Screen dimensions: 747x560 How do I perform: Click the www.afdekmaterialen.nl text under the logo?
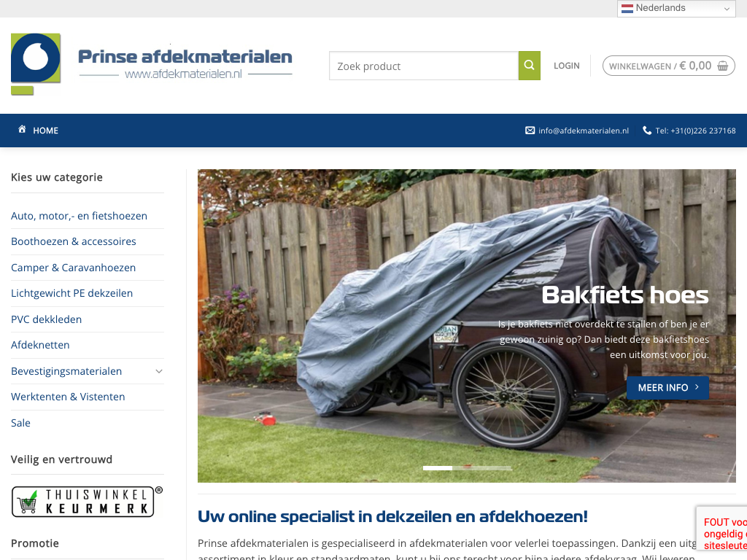click(183, 74)
